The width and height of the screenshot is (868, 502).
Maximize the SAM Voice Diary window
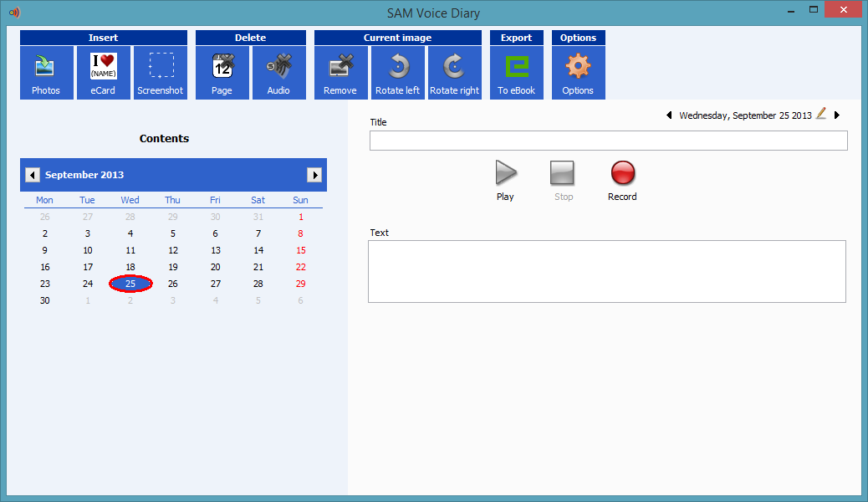(x=813, y=10)
